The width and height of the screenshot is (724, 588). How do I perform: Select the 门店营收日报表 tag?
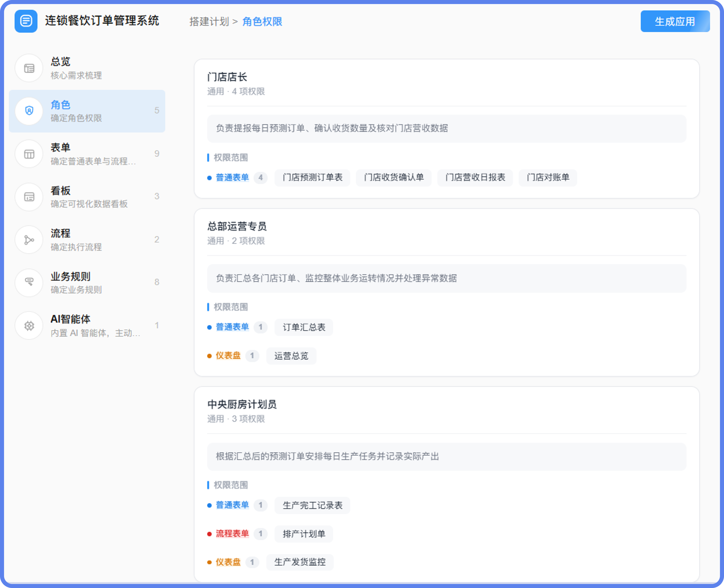pyautogui.click(x=475, y=177)
